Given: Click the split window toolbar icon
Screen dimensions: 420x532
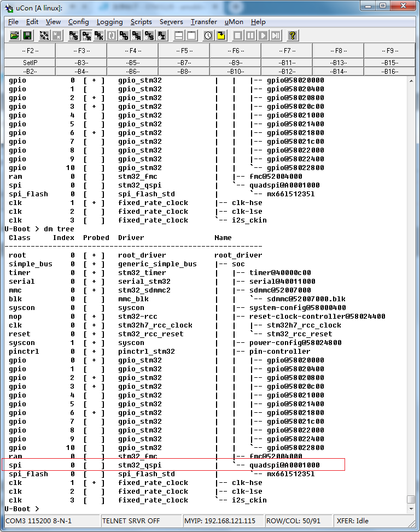Looking at the screenshot, I should [x=179, y=36].
